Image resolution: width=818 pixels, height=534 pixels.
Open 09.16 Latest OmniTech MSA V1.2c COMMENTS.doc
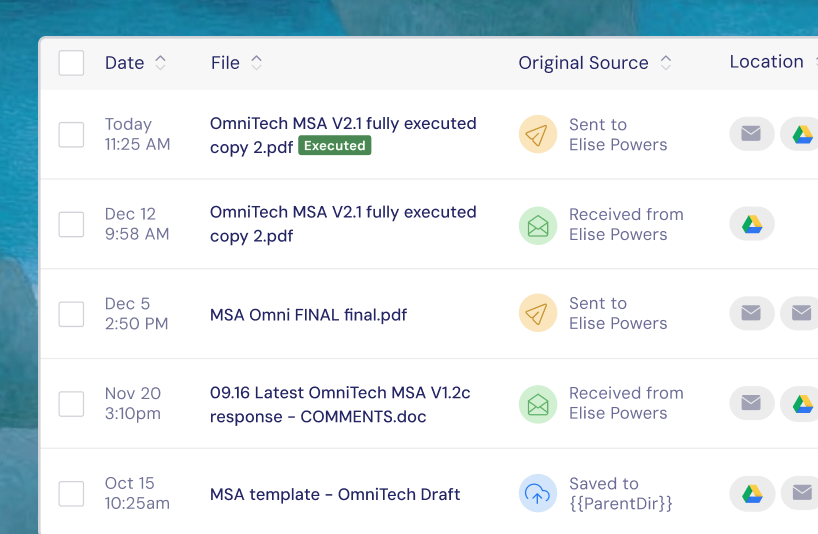tap(340, 404)
